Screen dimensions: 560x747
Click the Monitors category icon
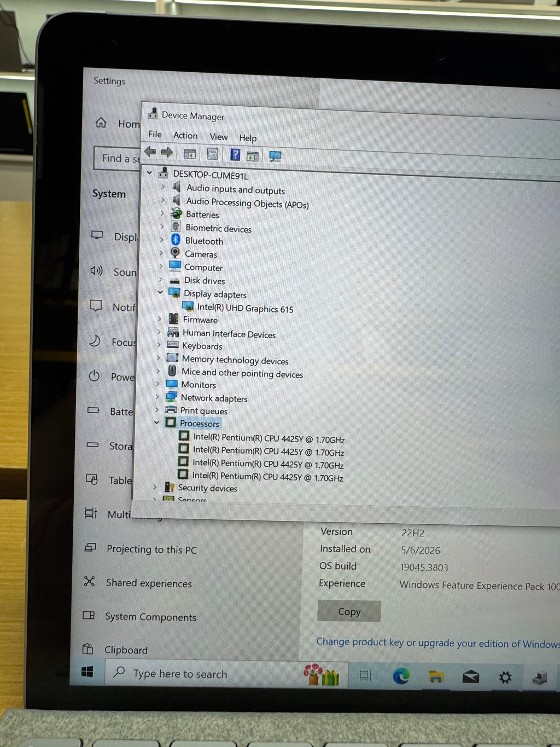172,384
